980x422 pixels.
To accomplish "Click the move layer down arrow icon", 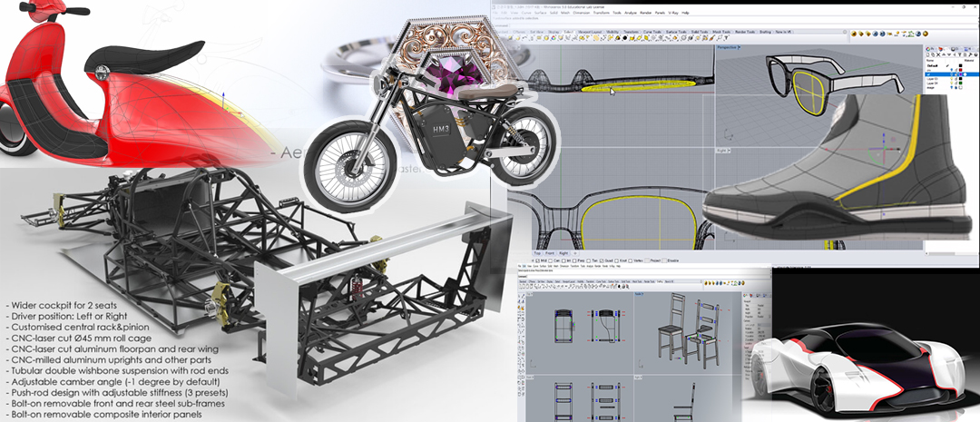I will (949, 55).
